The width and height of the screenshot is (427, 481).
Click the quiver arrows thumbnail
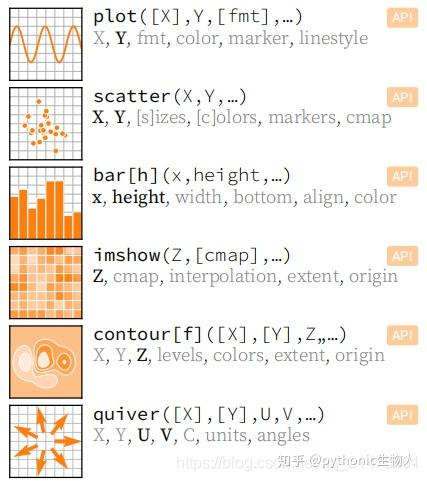click(x=46, y=441)
